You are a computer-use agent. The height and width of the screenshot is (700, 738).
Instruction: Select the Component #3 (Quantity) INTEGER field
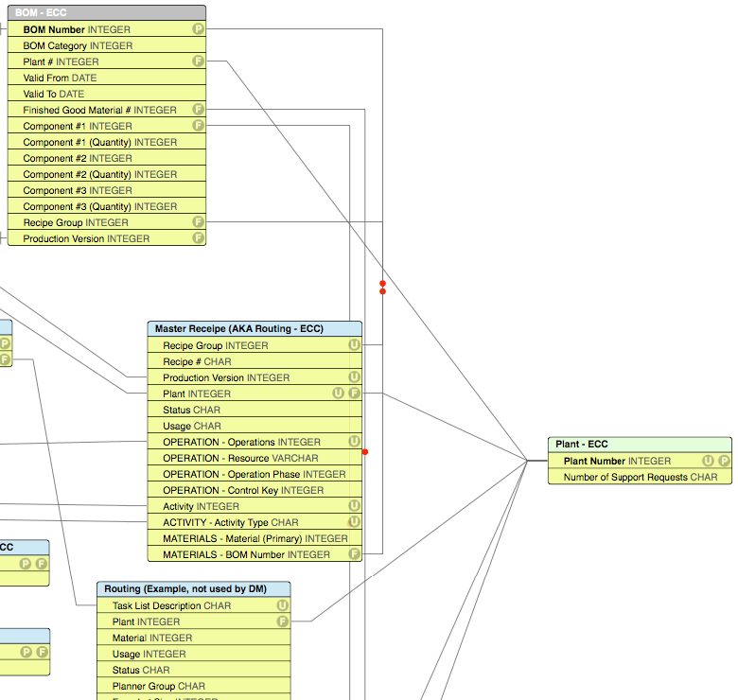point(107,206)
